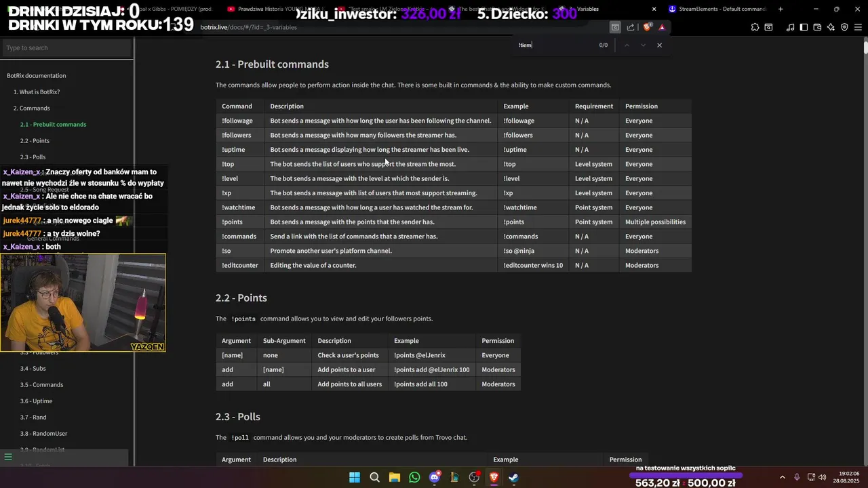Select '2.3 - Polls' in sidebar
This screenshot has width=868, height=488.
click(x=33, y=157)
